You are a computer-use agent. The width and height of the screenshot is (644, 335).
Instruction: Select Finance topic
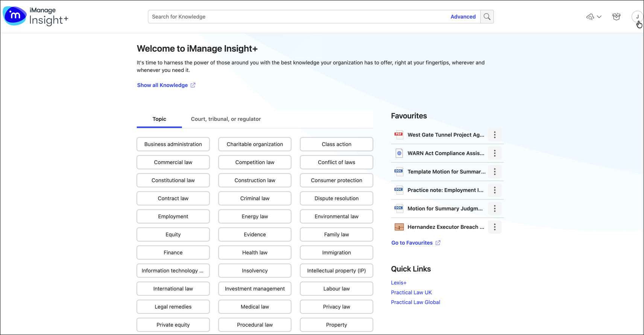click(173, 253)
